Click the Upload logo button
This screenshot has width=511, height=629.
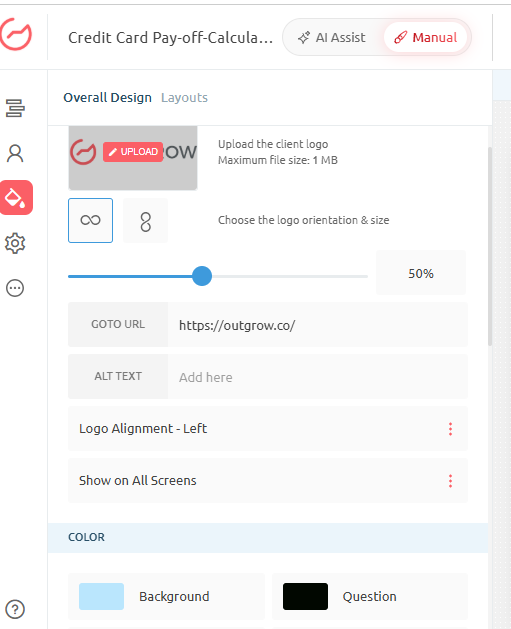pyautogui.click(x=133, y=152)
